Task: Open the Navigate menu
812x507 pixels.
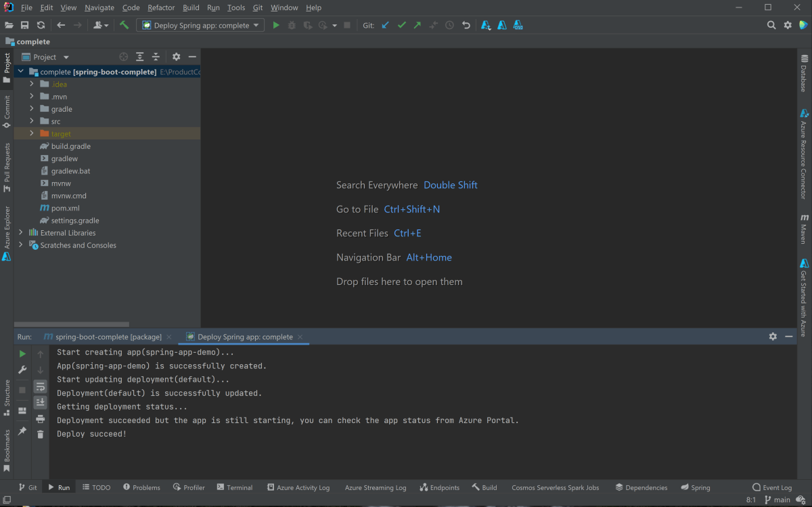Action: point(99,7)
